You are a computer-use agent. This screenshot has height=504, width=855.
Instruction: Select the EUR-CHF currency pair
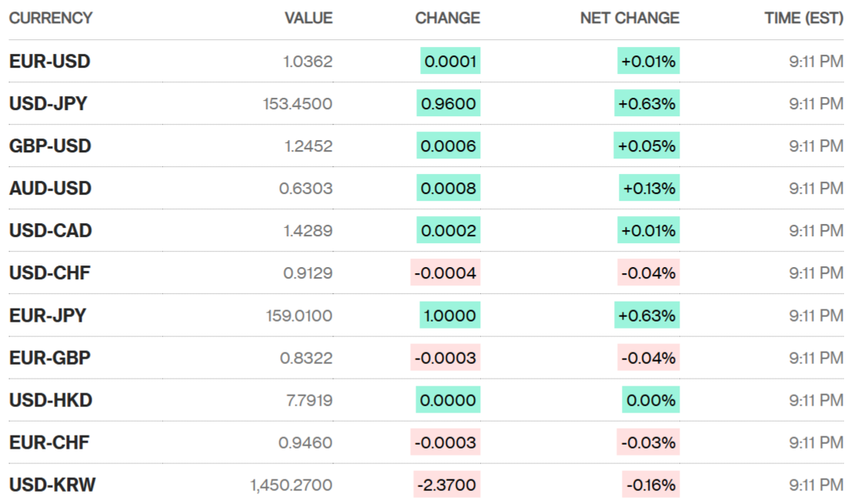click(49, 442)
